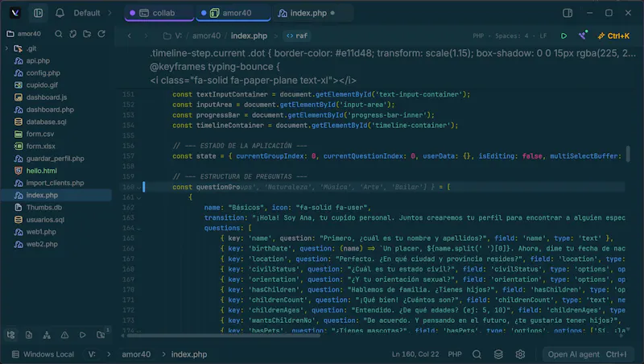Screen dimensions: 644x364
Task: Change LF line ending setting
Action: pos(543,35)
